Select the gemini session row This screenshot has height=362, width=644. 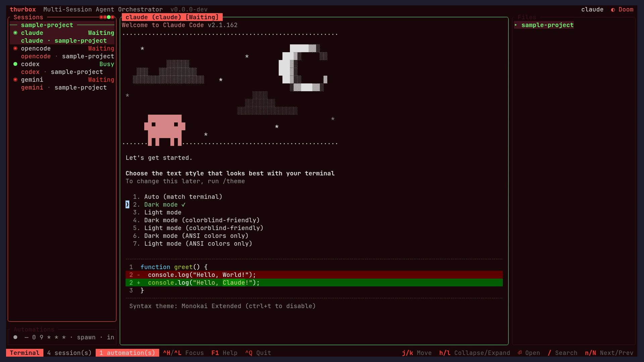click(62, 83)
